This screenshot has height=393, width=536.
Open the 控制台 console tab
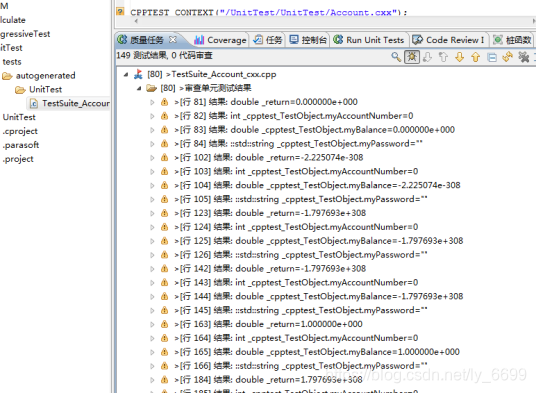point(308,40)
